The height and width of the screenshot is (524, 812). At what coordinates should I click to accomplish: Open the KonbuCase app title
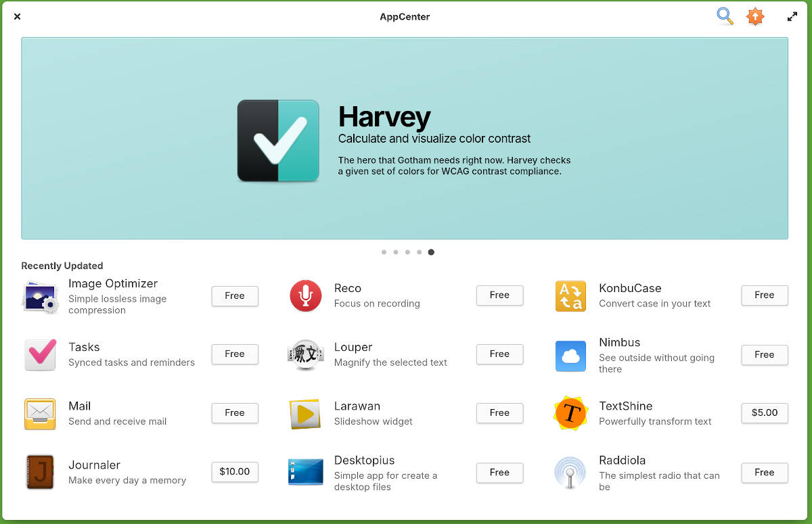click(x=630, y=288)
